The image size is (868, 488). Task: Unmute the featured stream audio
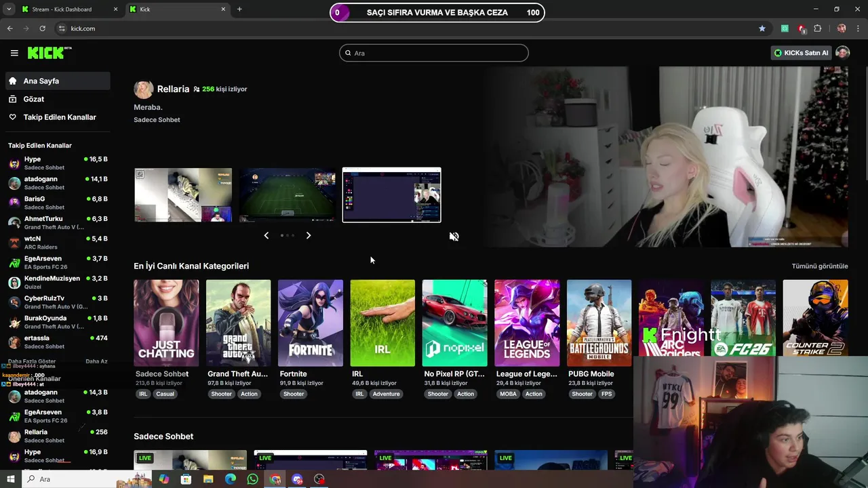pos(454,237)
